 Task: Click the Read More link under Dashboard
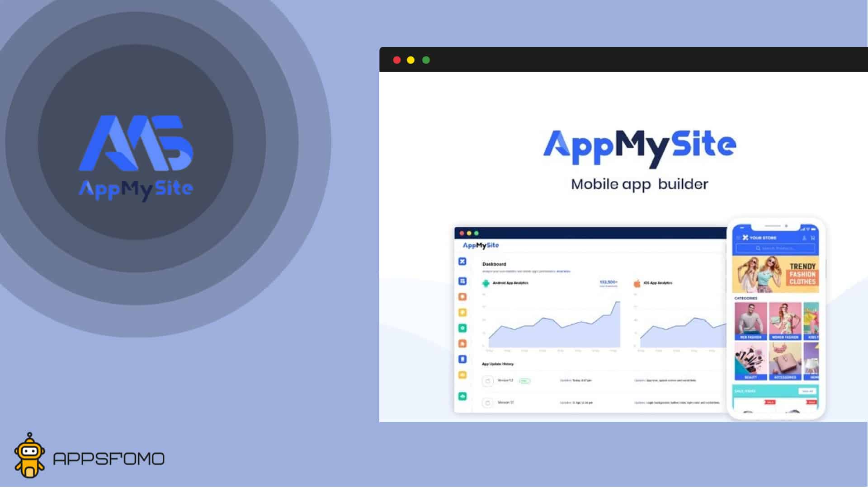pyautogui.click(x=563, y=272)
